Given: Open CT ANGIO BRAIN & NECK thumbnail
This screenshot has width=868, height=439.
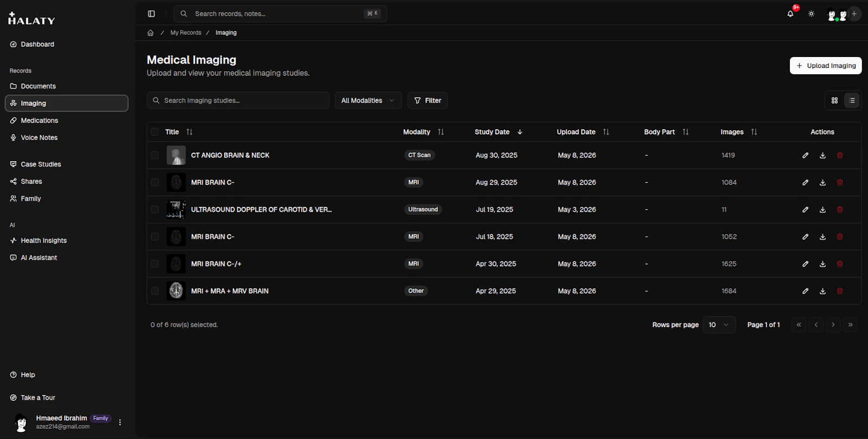Looking at the screenshot, I should point(176,155).
